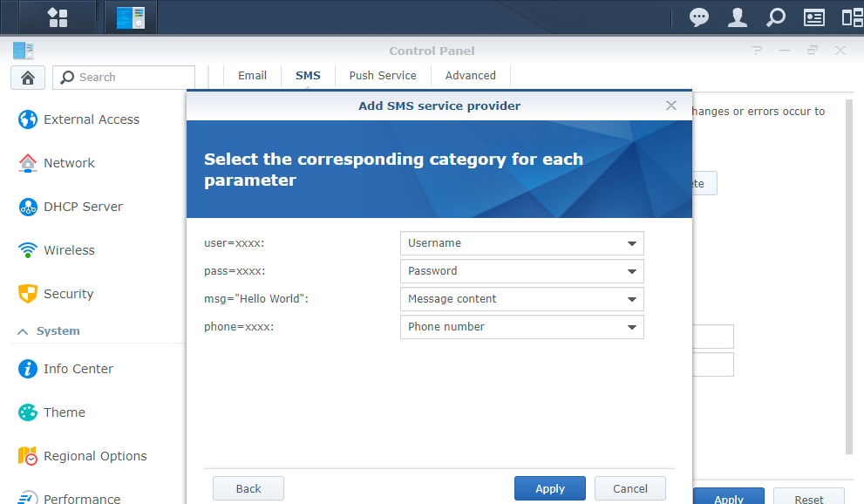Click the DHCP Server icon
This screenshot has width=864, height=504.
(28, 207)
